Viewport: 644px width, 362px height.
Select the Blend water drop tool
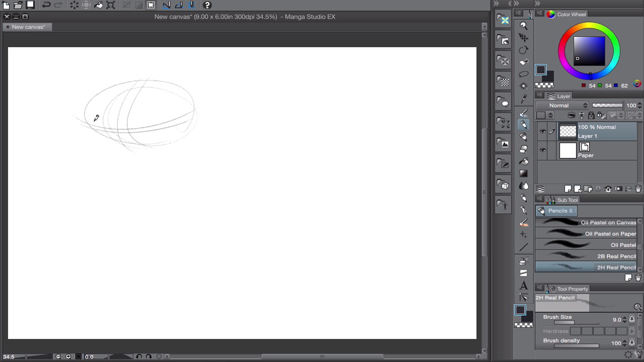[524, 186]
